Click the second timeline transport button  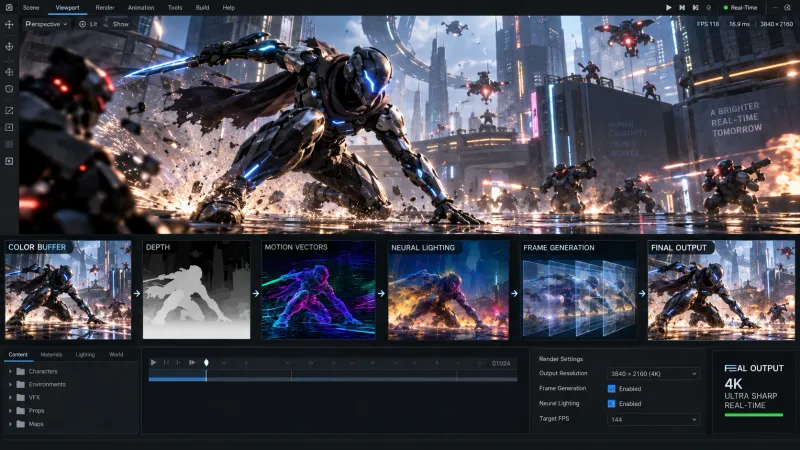[x=166, y=363]
